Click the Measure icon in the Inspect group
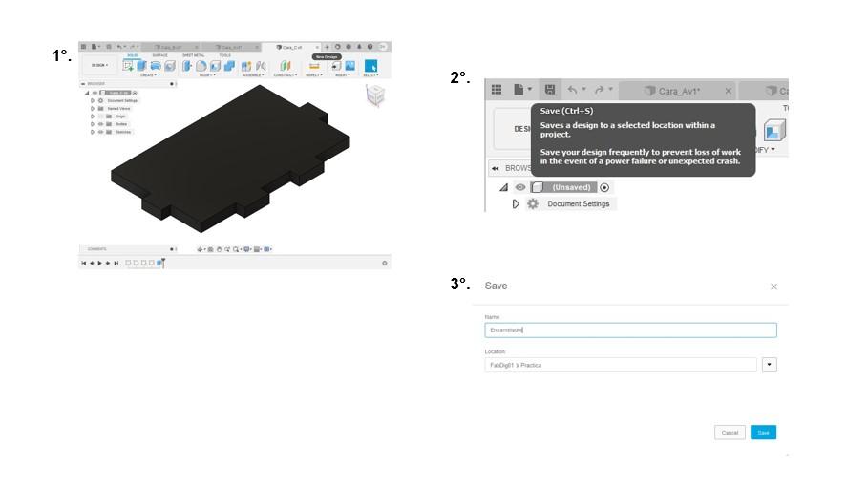This screenshot has height=488, width=868. pos(314,67)
